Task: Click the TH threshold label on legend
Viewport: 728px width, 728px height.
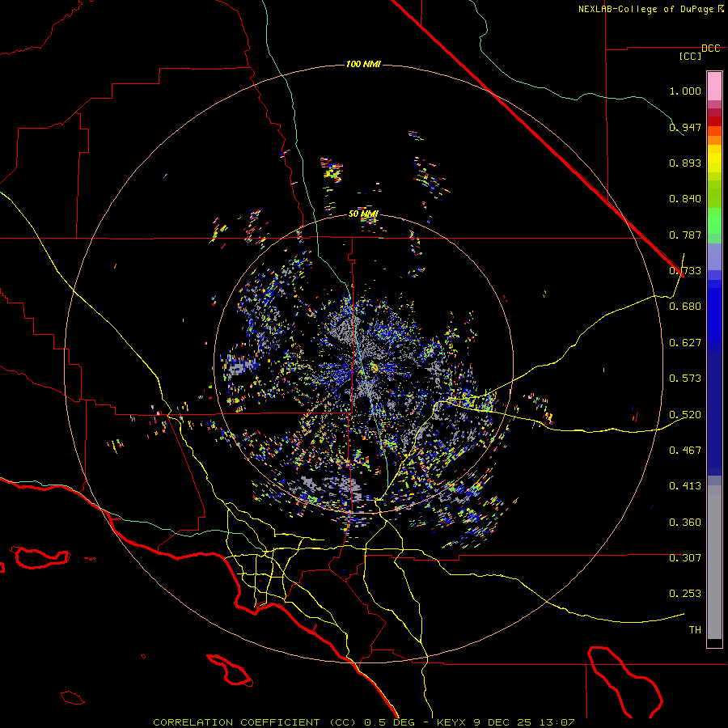Action: (x=695, y=629)
